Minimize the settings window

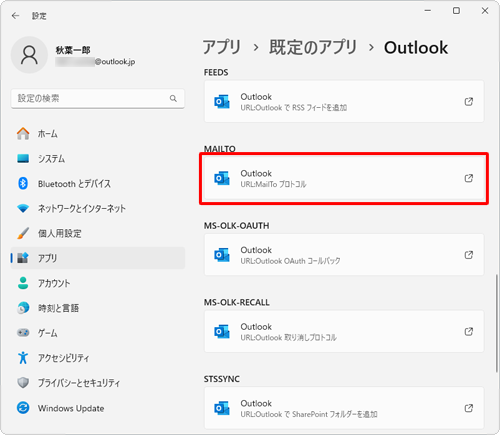tap(428, 11)
